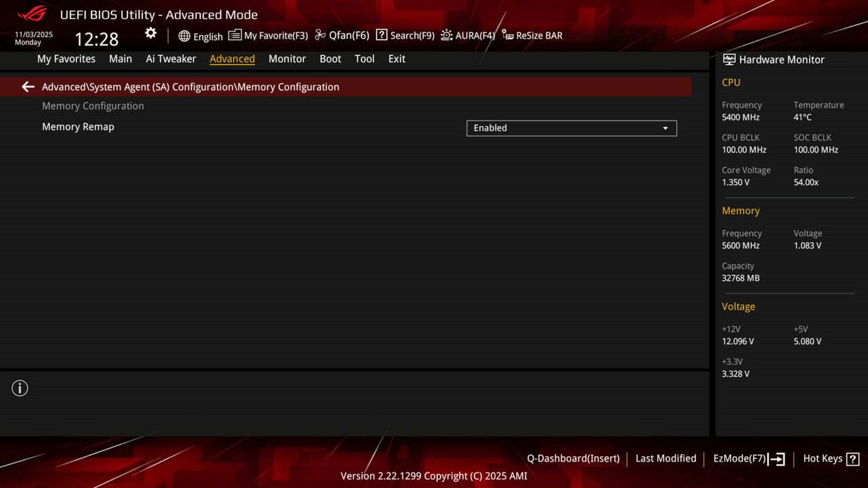This screenshot has height=488, width=868.
Task: Open Q-Dashboard(Insert) at the bottom
Action: click(x=573, y=458)
